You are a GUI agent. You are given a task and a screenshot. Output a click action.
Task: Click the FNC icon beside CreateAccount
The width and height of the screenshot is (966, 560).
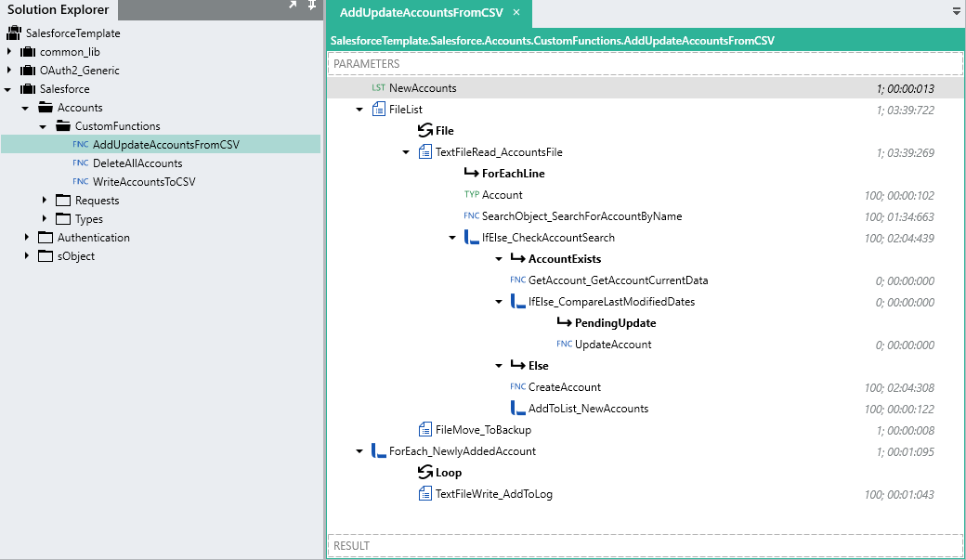517,387
